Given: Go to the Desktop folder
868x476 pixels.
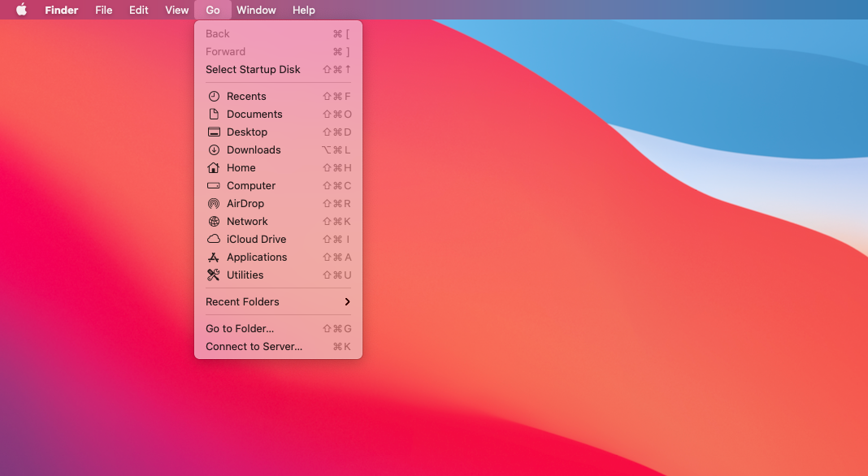Looking at the screenshot, I should tap(279, 132).
